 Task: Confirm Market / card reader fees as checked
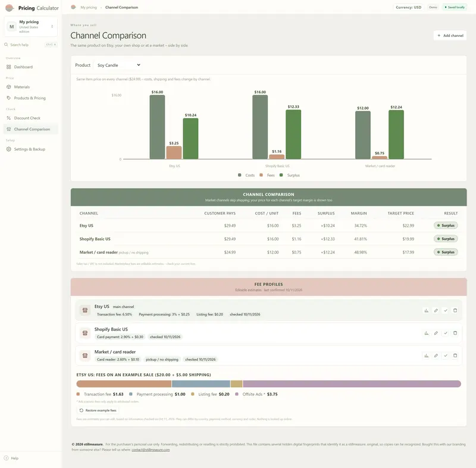445,355
